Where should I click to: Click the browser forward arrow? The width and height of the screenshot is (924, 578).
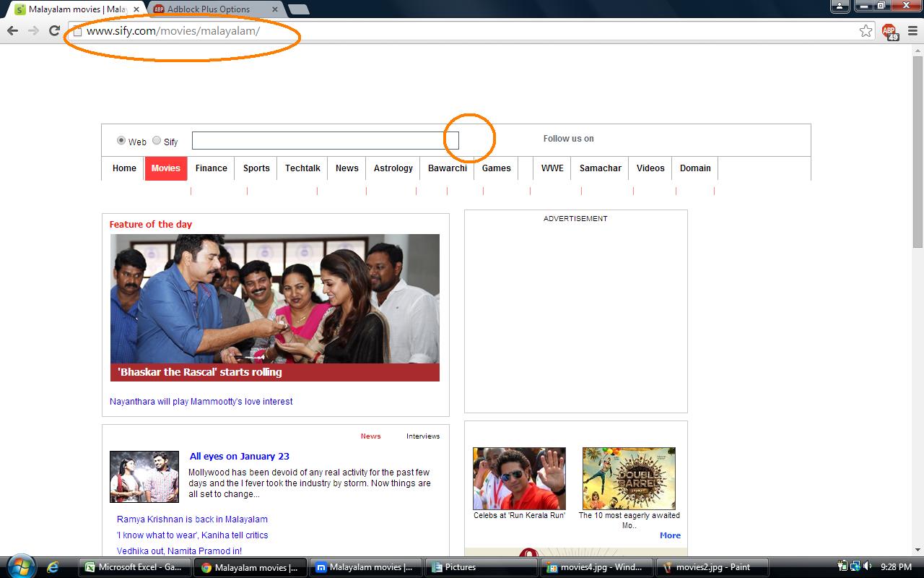click(33, 30)
